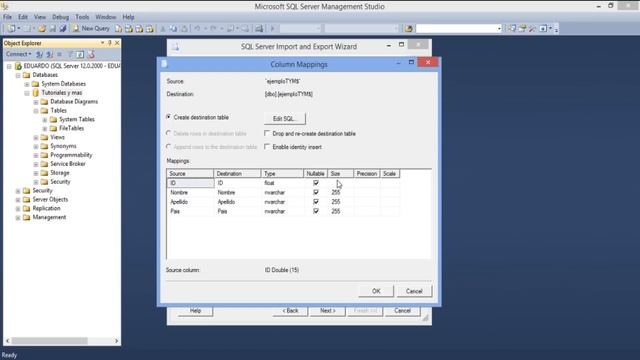The width and height of the screenshot is (640, 360).
Task: Enable identity insert checkbox
Action: 267,147
